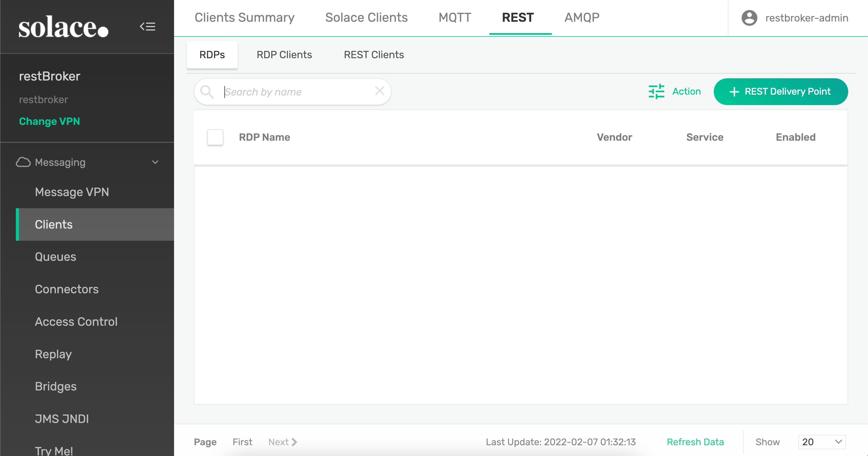Screen dimensions: 868x456
Task: Click the Action sliders icon
Action: 656,91
